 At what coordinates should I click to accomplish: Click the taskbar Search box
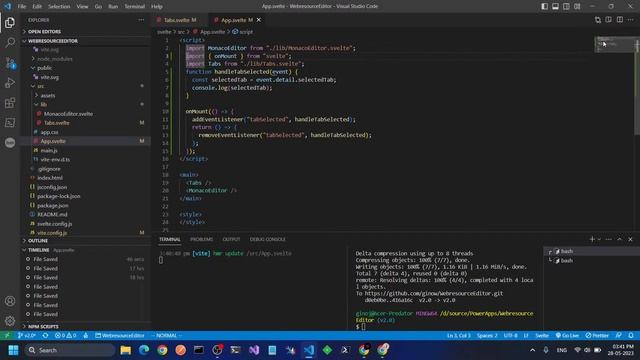point(69,350)
